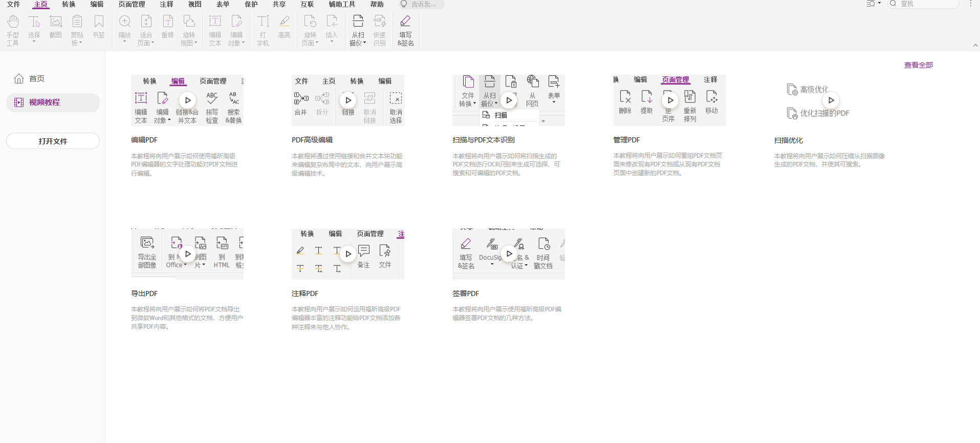
Task: Open the Clipboard (剪贴板) tool
Action: click(x=77, y=30)
